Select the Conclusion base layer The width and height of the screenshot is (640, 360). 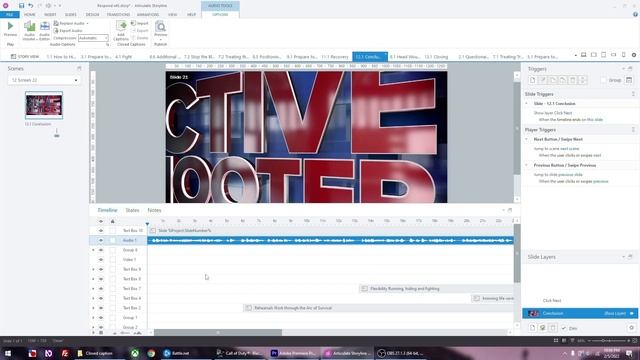point(580,313)
